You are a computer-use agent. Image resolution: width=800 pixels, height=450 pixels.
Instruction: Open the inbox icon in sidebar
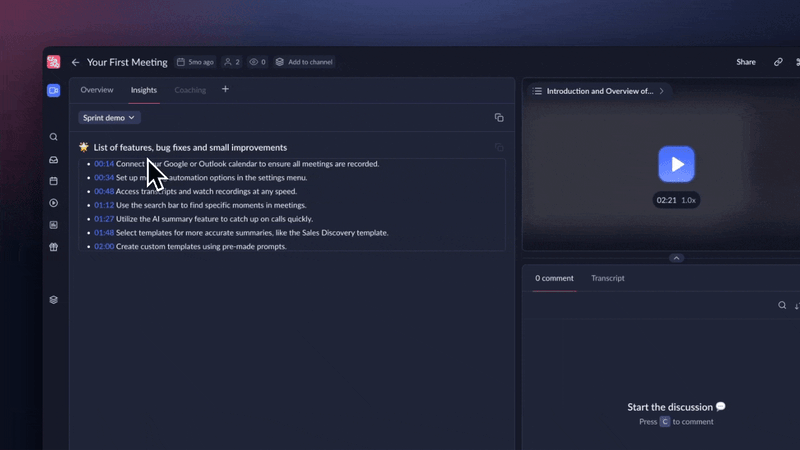point(54,160)
